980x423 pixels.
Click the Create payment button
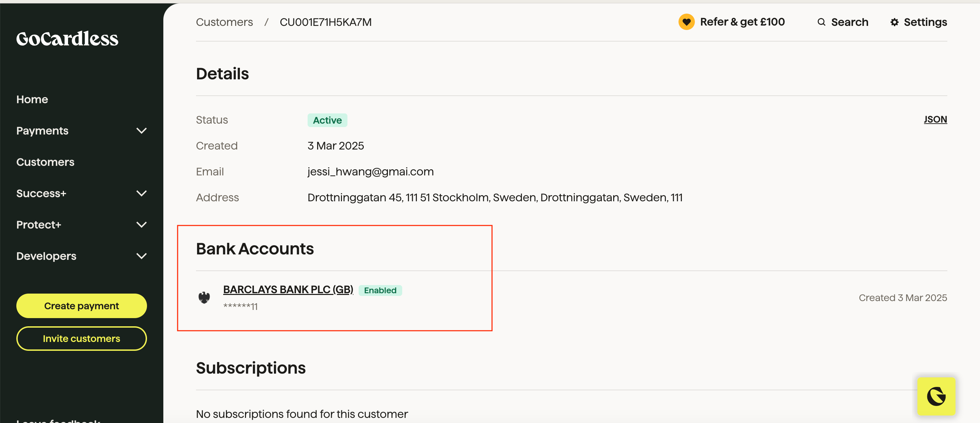(81, 306)
